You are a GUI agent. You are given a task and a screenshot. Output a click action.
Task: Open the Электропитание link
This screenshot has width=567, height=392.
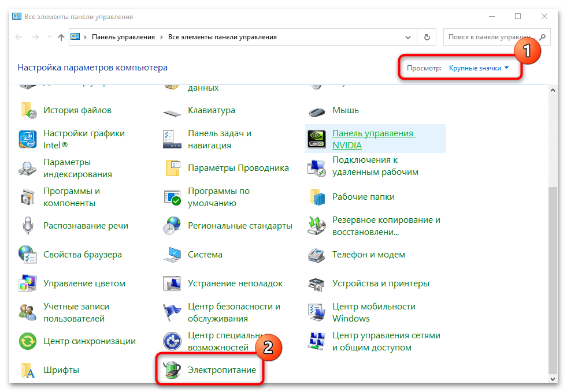222,370
